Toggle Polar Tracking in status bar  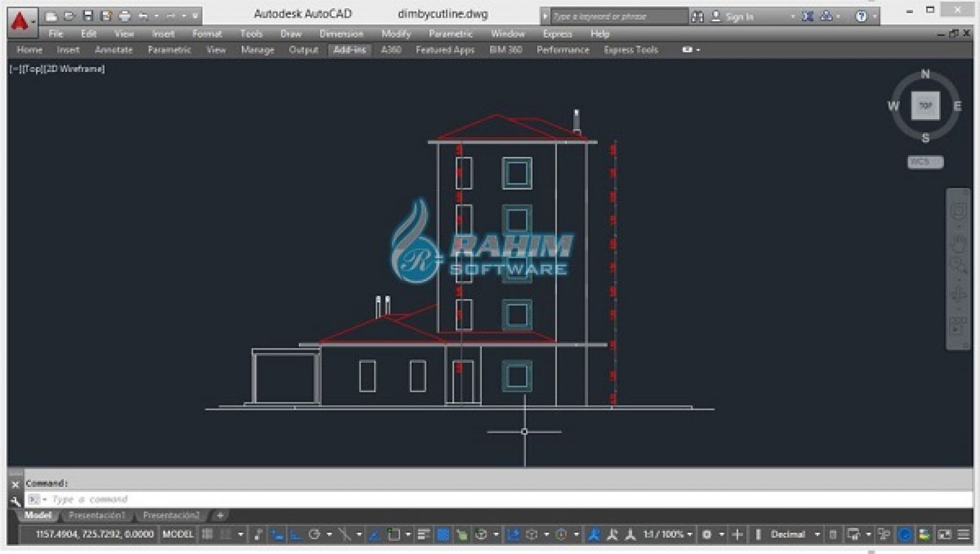pyautogui.click(x=314, y=534)
